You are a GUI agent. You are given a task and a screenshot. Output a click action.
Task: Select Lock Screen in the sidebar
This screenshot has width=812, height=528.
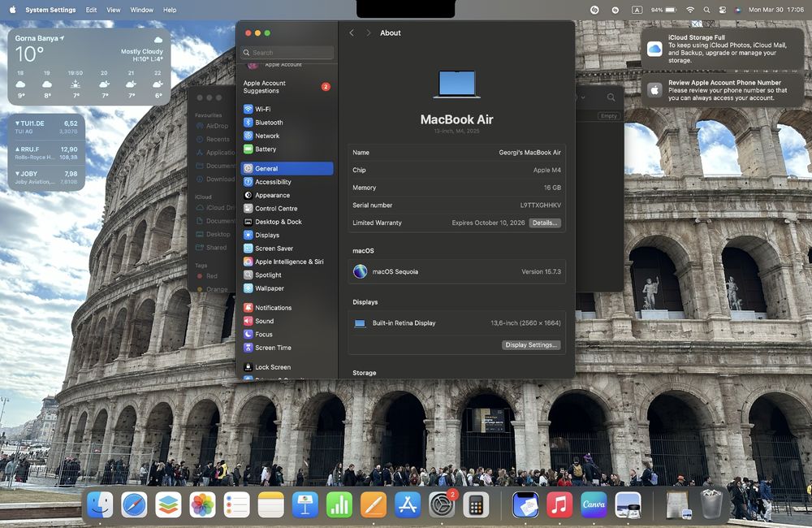click(287, 367)
